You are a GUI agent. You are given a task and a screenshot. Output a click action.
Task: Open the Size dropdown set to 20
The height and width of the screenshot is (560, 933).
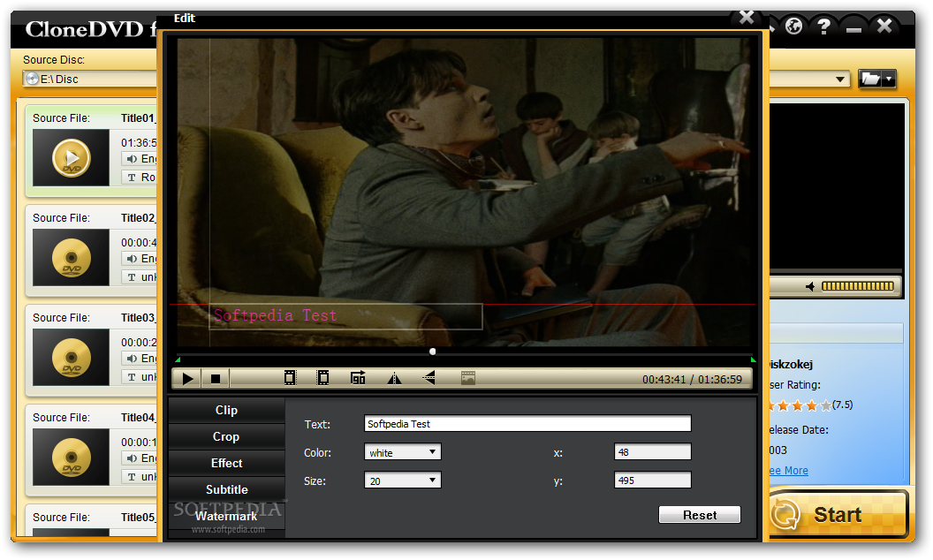(402, 481)
